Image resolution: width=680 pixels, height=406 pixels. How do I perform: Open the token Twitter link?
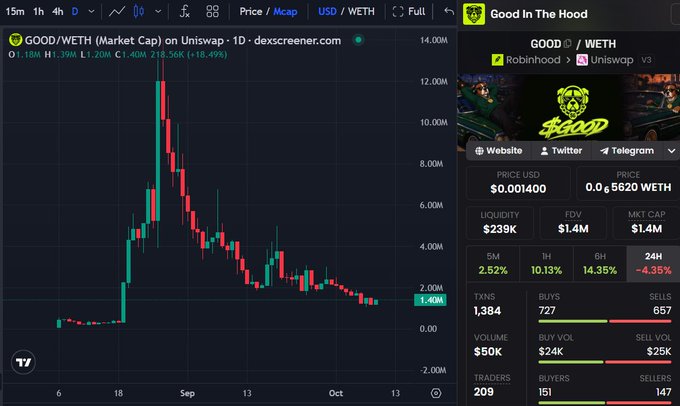[x=561, y=151]
